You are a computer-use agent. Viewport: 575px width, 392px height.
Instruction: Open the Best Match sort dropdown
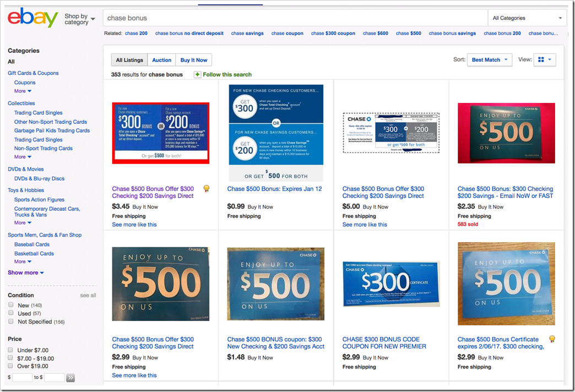pyautogui.click(x=490, y=60)
